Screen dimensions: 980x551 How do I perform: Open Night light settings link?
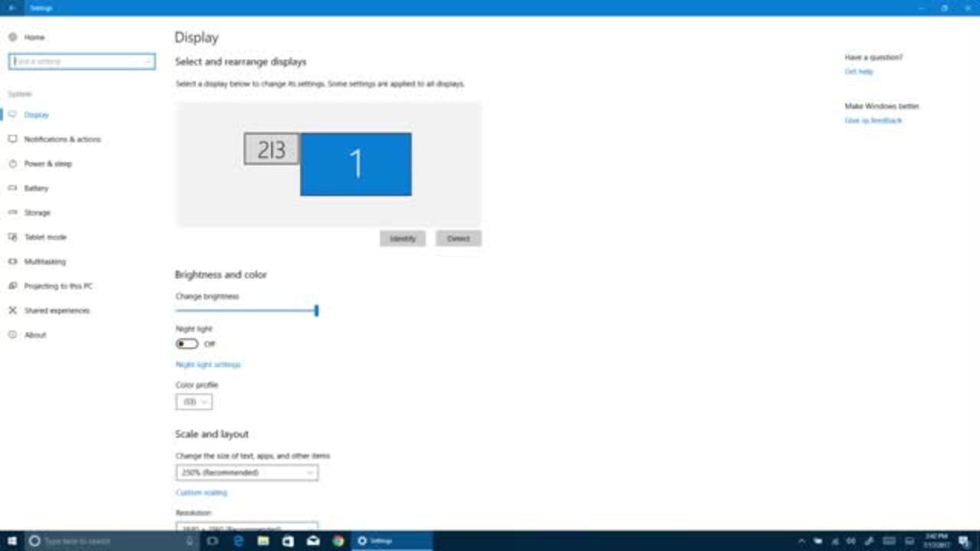[x=208, y=365]
